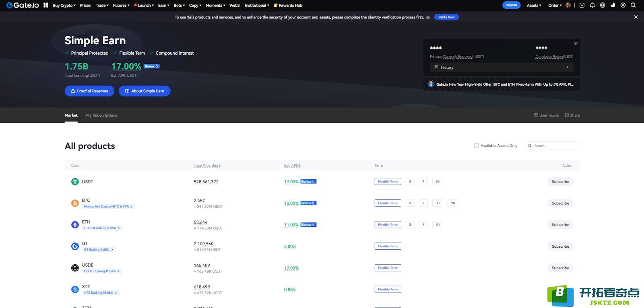Sort by Est. APR column

[x=292, y=165]
